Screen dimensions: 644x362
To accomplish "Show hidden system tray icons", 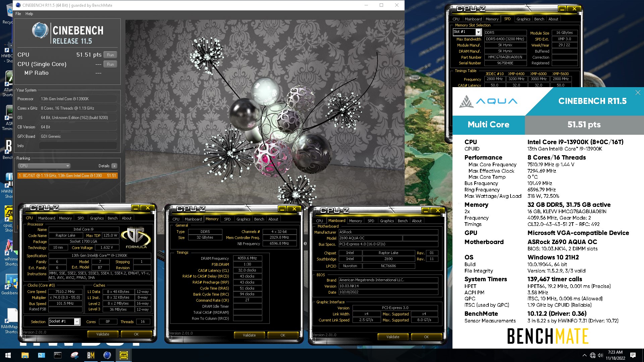I will (584, 355).
